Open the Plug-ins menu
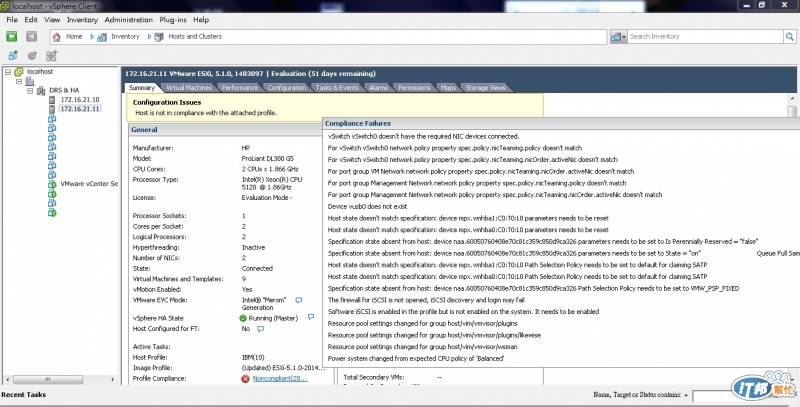 tap(173, 20)
